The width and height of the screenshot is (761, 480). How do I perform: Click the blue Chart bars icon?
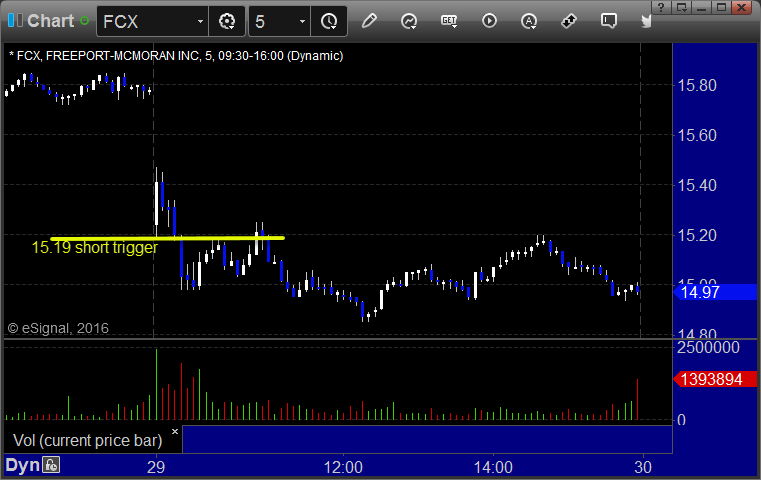pos(15,21)
